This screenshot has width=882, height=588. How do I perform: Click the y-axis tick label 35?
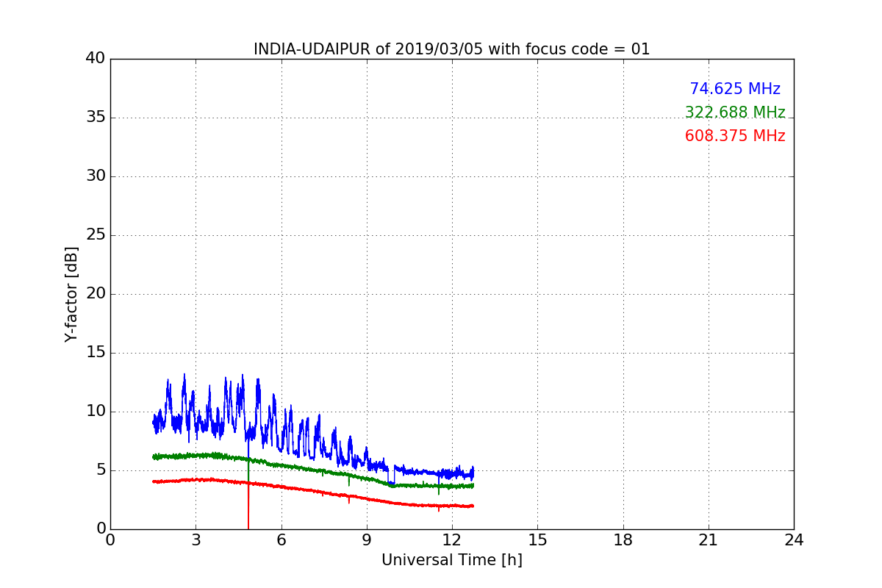click(x=96, y=118)
